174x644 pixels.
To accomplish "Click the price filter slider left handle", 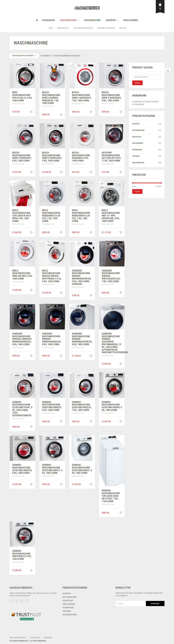I will (133, 183).
